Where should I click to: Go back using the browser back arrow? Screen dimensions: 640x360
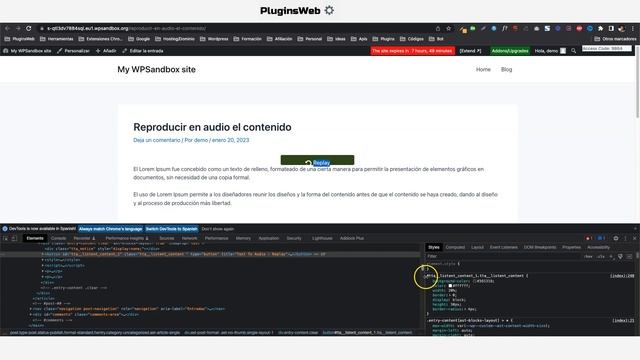click(7, 28)
